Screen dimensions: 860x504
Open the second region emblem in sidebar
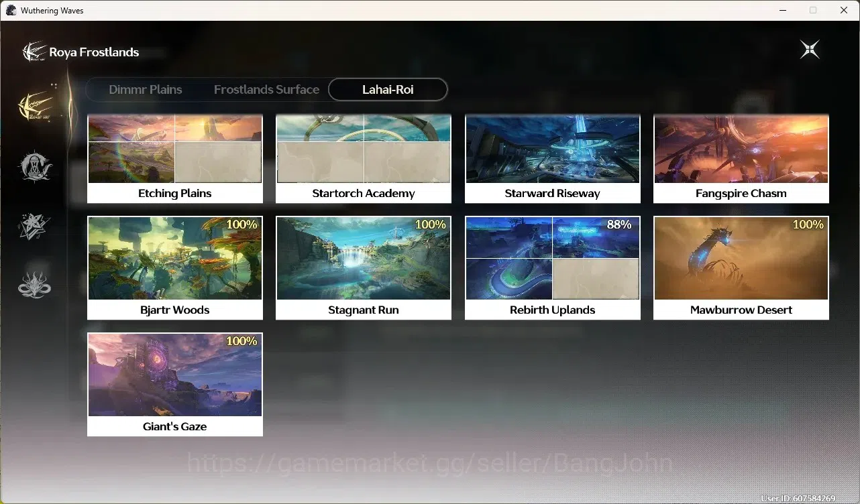[x=35, y=166]
